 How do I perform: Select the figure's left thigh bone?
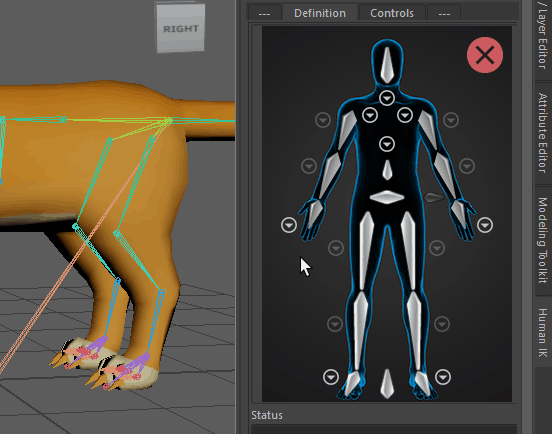pyautogui.click(x=409, y=251)
